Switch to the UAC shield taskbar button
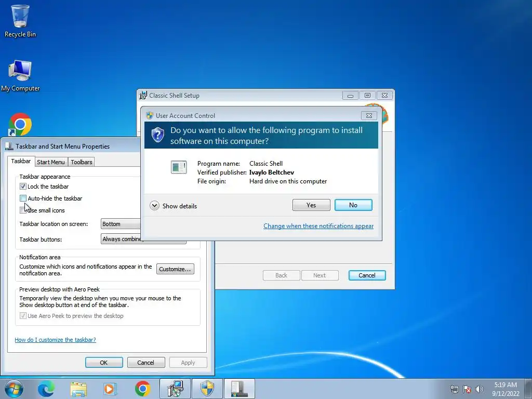 [207, 389]
